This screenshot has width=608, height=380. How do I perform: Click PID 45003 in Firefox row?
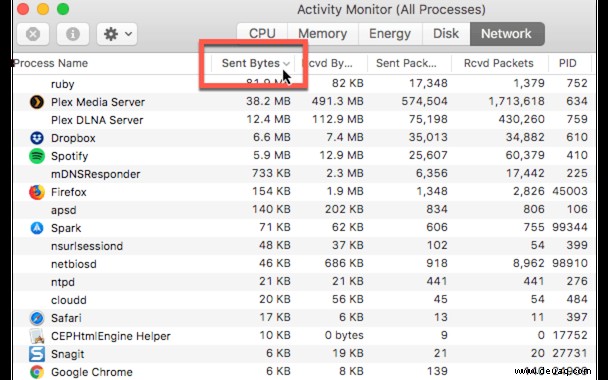(570, 191)
